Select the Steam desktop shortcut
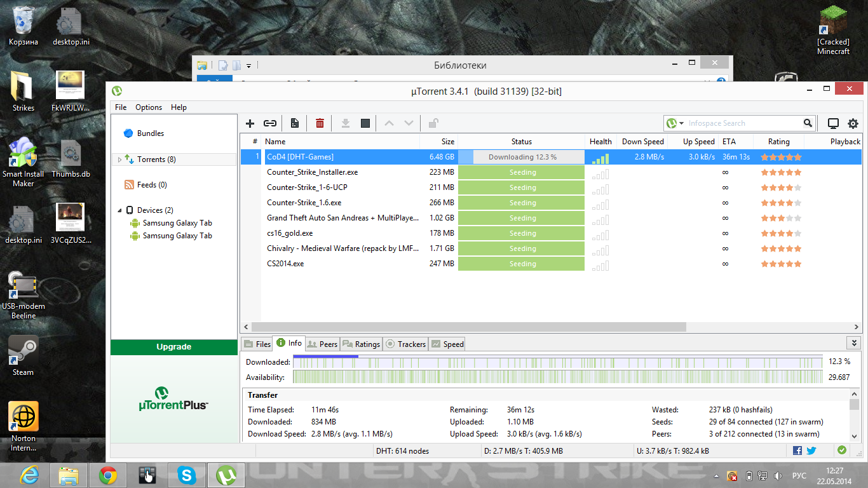 (24, 356)
